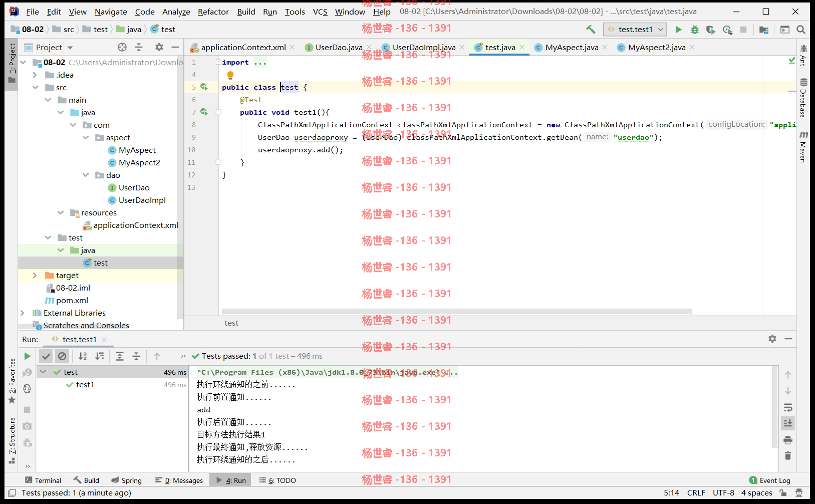Open the VCS menu
Image resolution: width=815 pixels, height=504 pixels.
click(x=320, y=12)
